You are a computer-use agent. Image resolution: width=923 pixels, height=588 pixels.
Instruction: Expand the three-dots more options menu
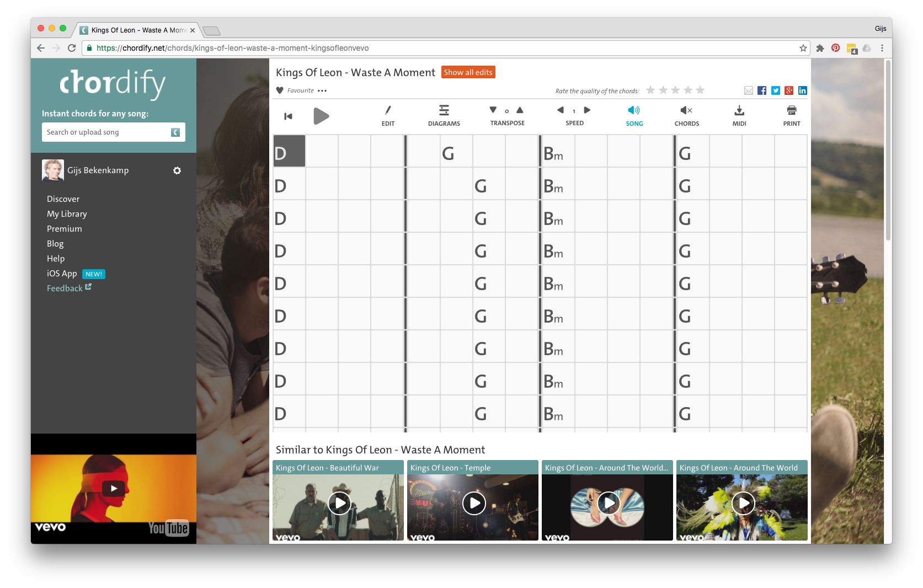(322, 91)
